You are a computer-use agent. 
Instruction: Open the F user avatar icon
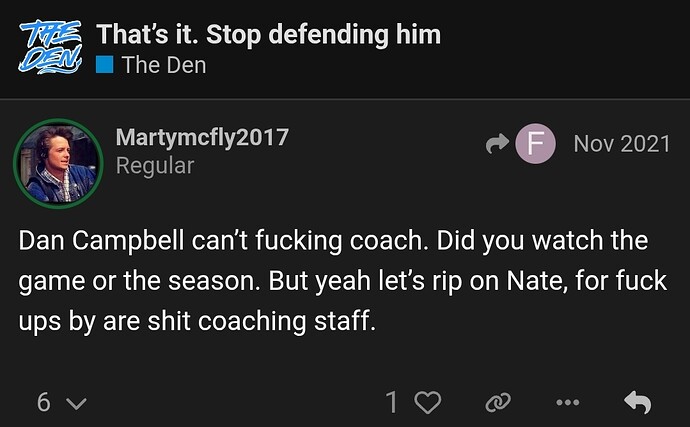click(x=535, y=144)
